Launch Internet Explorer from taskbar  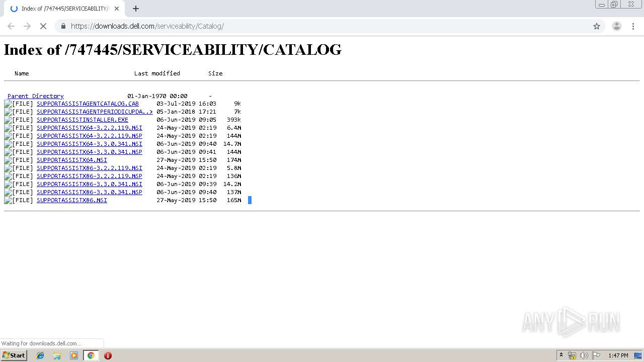tap(40, 355)
